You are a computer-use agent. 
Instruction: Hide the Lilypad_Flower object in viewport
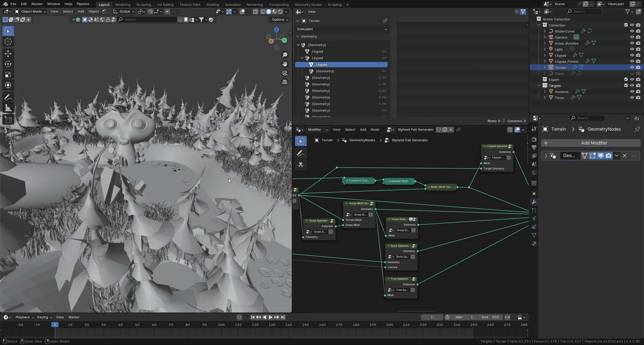(x=632, y=61)
